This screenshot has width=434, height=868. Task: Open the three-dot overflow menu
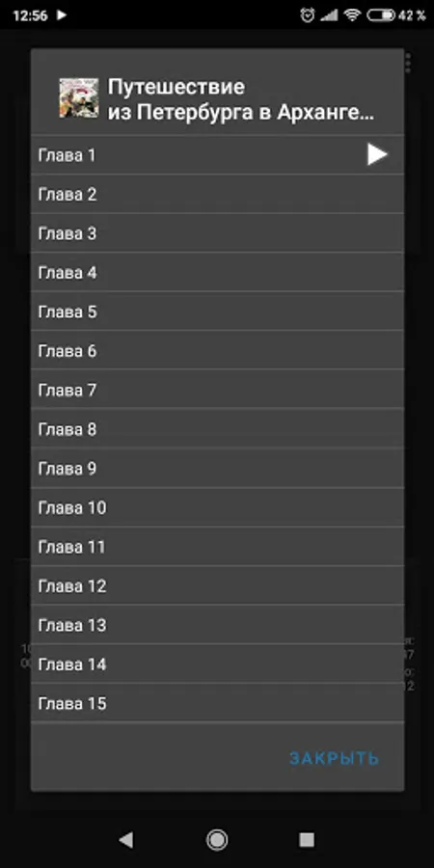point(408,63)
